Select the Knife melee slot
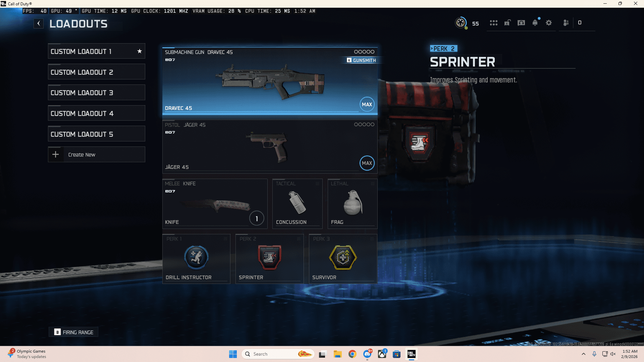 (x=215, y=204)
